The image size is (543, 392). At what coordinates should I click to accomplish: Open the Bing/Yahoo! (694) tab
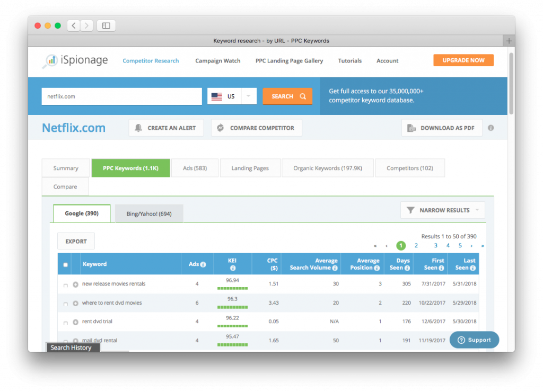point(148,213)
